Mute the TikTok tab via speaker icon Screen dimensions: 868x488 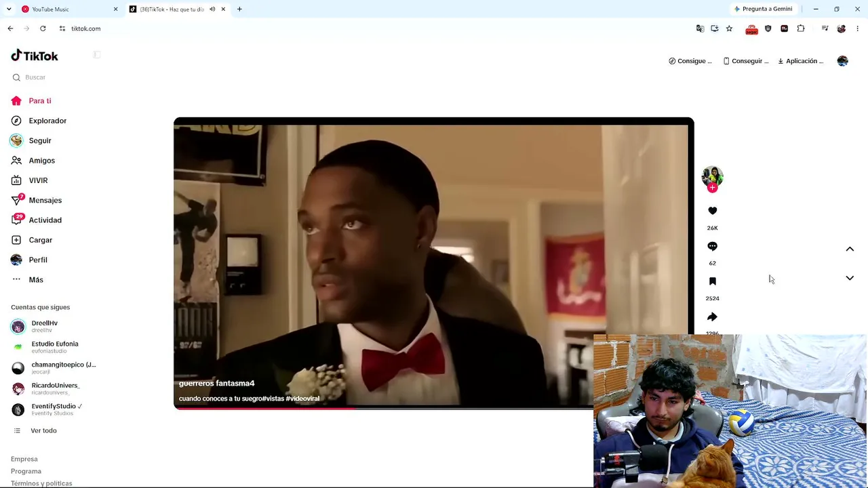click(x=212, y=9)
